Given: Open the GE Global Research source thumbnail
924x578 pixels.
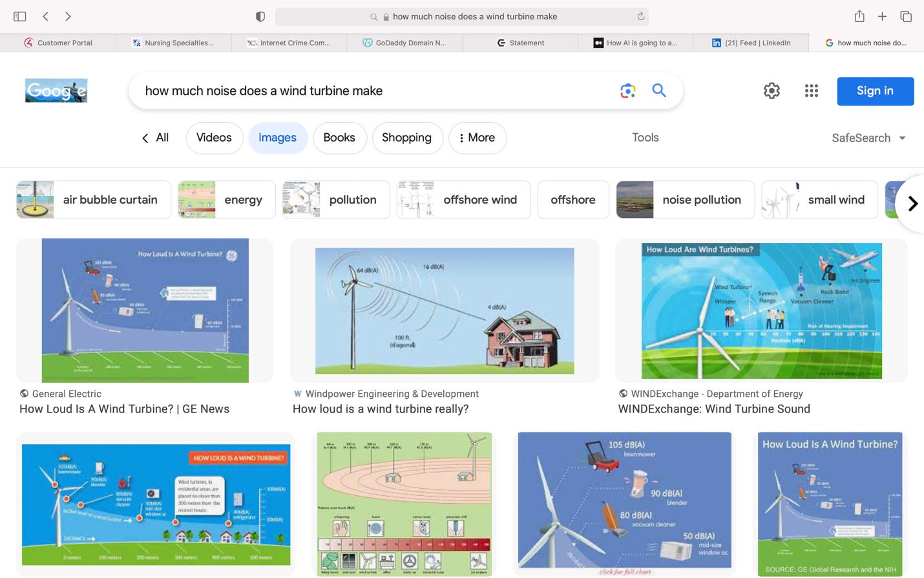Looking at the screenshot, I should tap(830, 504).
